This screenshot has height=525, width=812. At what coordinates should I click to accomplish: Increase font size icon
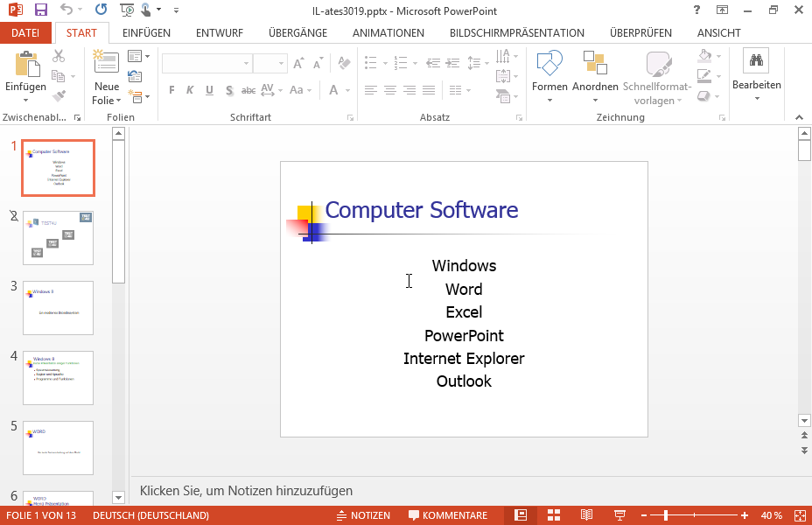(298, 63)
